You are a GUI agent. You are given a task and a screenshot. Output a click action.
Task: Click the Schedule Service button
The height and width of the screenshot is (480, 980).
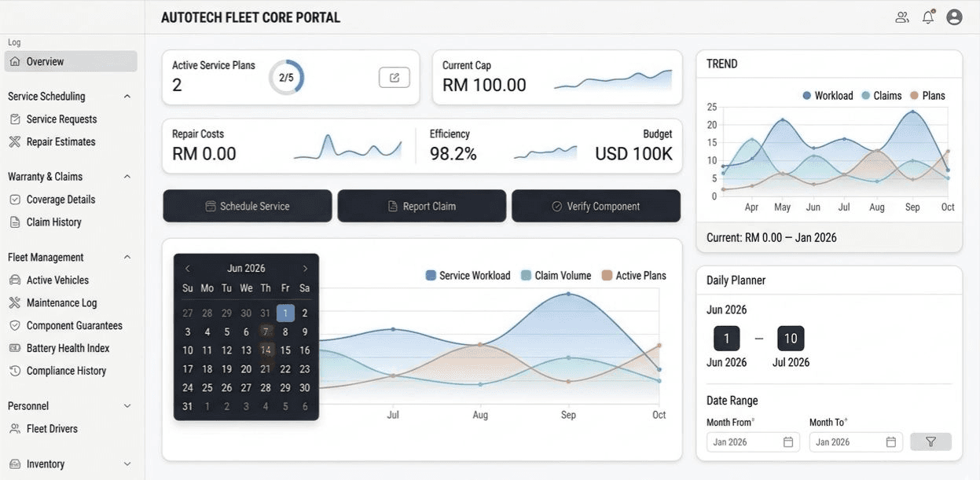(x=248, y=206)
